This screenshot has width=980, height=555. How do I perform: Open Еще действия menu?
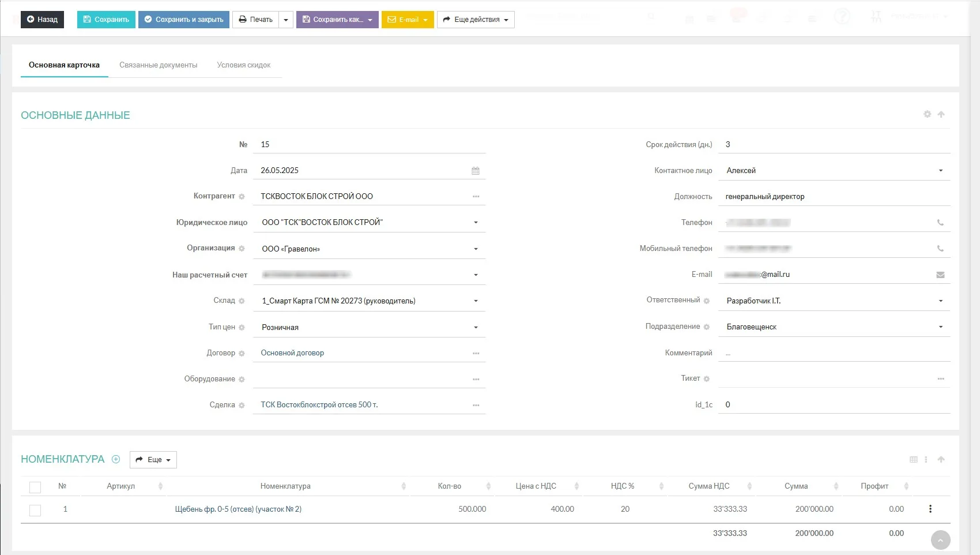pos(476,20)
